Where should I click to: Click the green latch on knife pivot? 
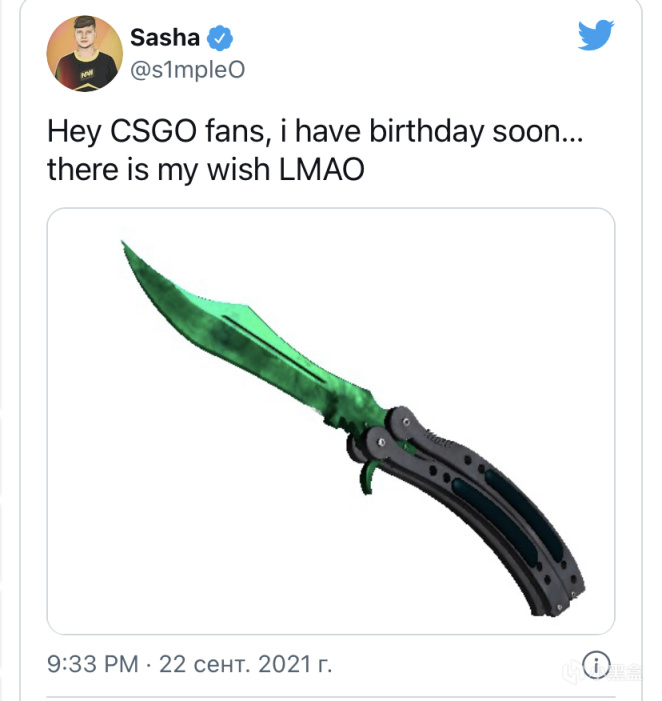368,477
